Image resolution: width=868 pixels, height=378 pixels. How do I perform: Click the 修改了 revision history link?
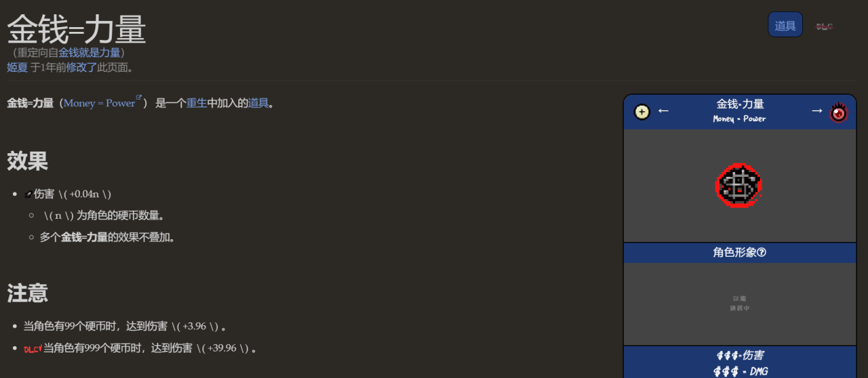click(81, 67)
